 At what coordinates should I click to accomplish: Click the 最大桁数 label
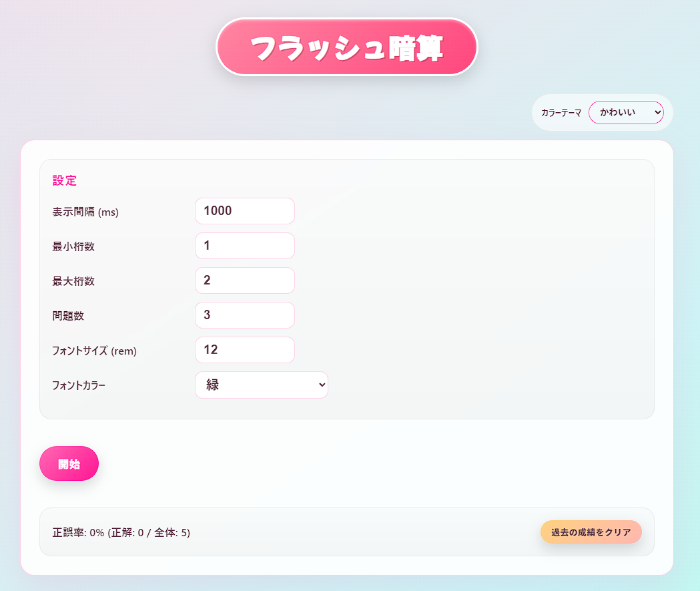[73, 281]
